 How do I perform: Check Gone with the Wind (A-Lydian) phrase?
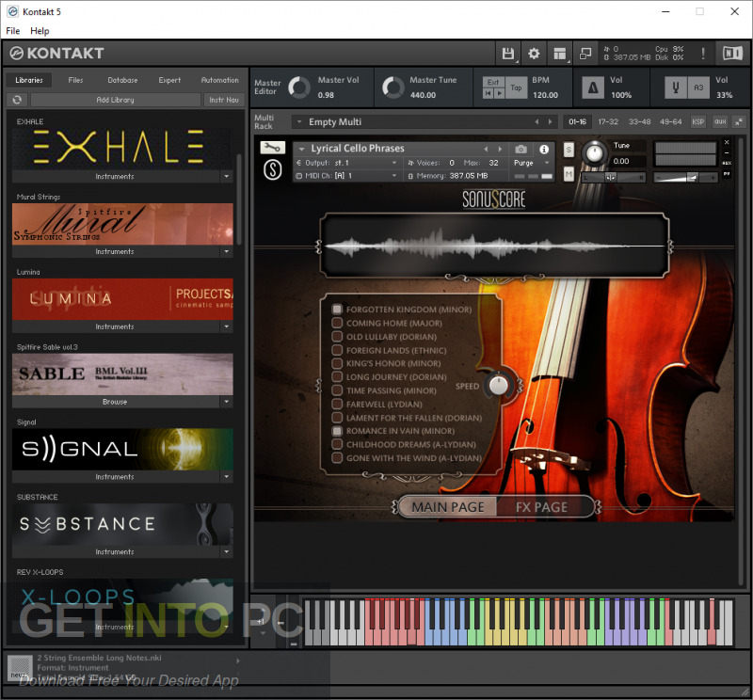point(337,457)
